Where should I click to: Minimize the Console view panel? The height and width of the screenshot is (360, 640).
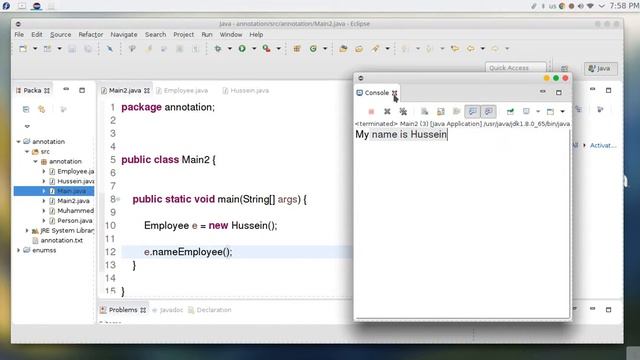[x=542, y=92]
